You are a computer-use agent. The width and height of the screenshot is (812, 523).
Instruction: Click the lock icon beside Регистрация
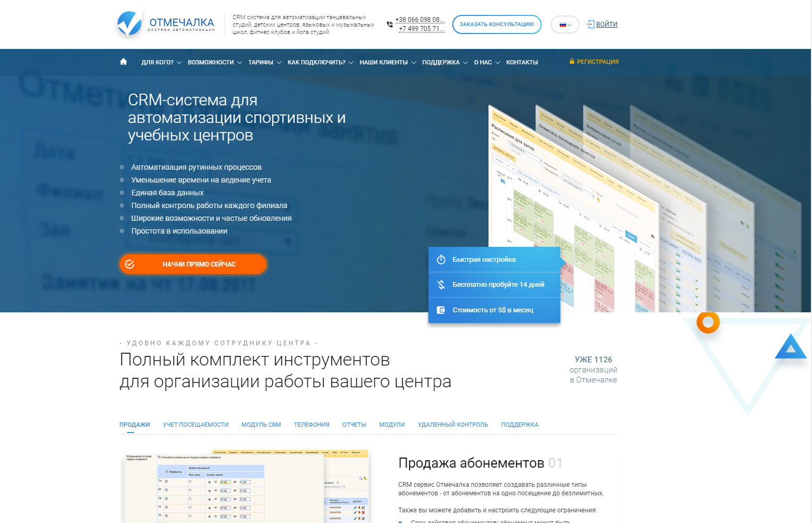click(572, 62)
